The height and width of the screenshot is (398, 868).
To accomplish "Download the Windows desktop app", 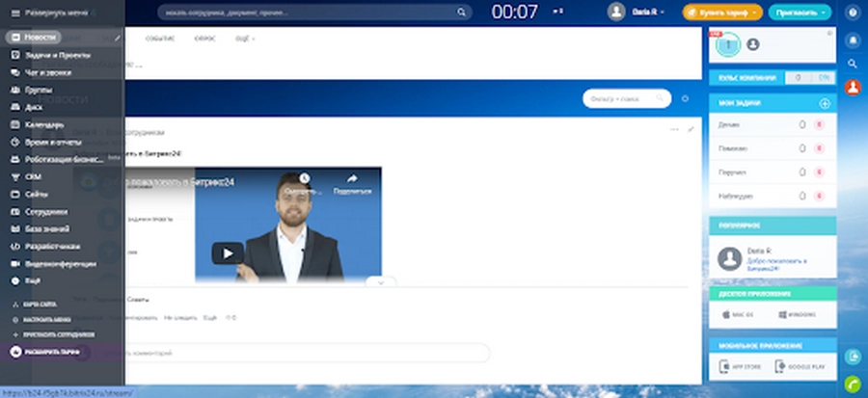I will (798, 314).
